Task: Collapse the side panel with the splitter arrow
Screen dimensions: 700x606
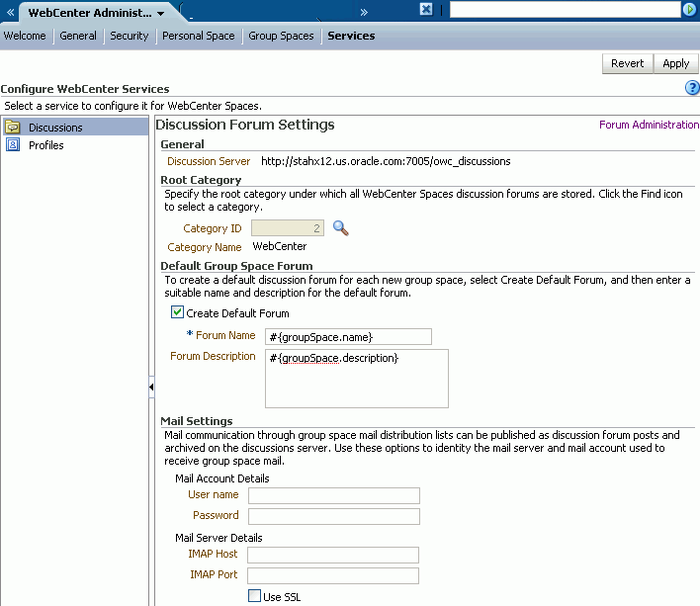Action: 151,387
